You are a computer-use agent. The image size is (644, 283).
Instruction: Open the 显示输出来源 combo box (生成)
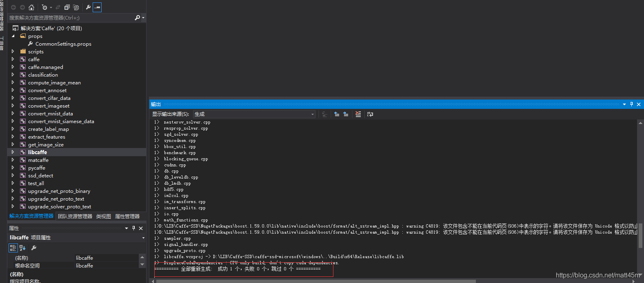click(254, 114)
